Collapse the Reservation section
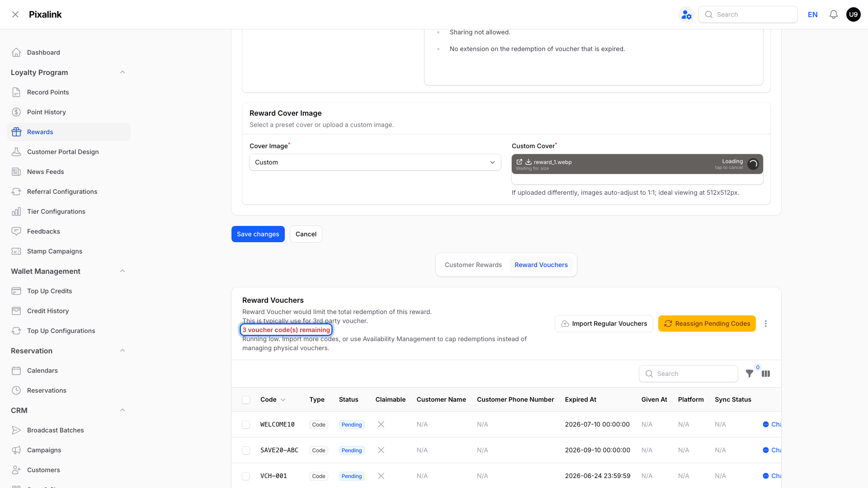This screenshot has height=488, width=868. pyautogui.click(x=122, y=351)
